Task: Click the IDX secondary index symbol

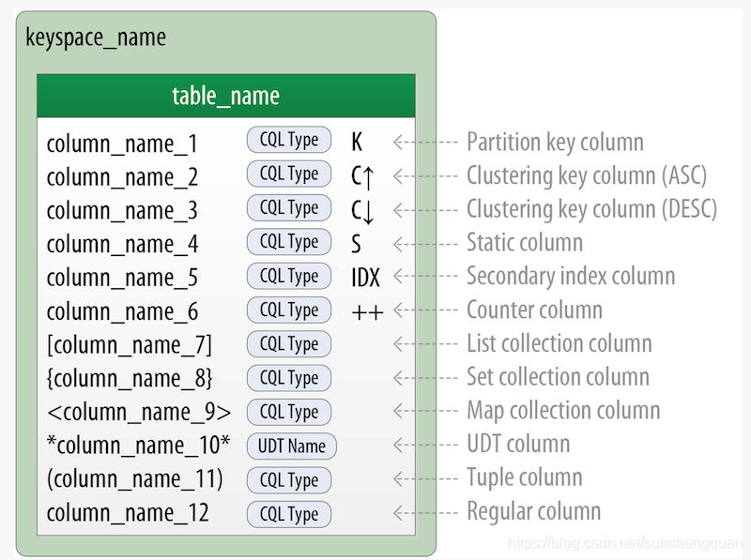Action: pyautogui.click(x=365, y=278)
